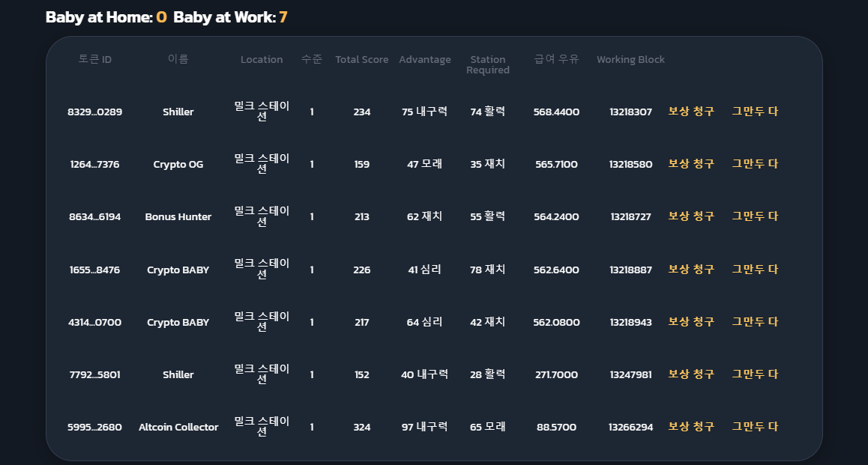Click advantage value 47 모래
Image resolution: width=868 pixels, height=465 pixels.
pyautogui.click(x=424, y=164)
